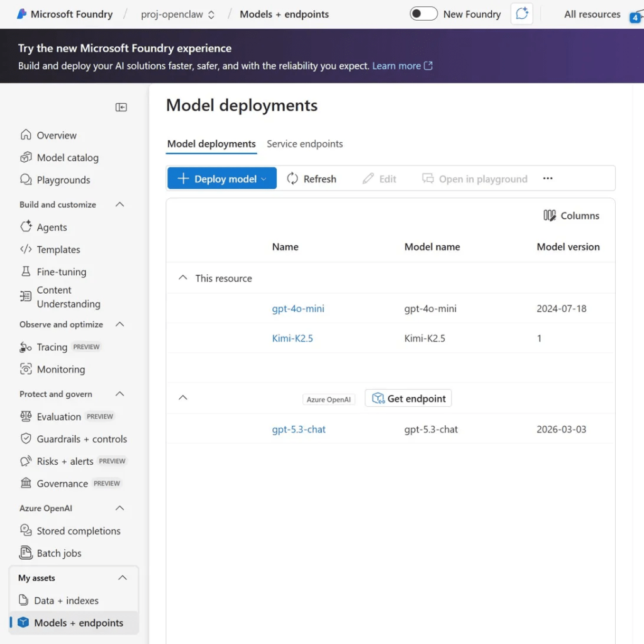Open Model catalog from the sidebar
This screenshot has height=644, width=644.
point(67,158)
